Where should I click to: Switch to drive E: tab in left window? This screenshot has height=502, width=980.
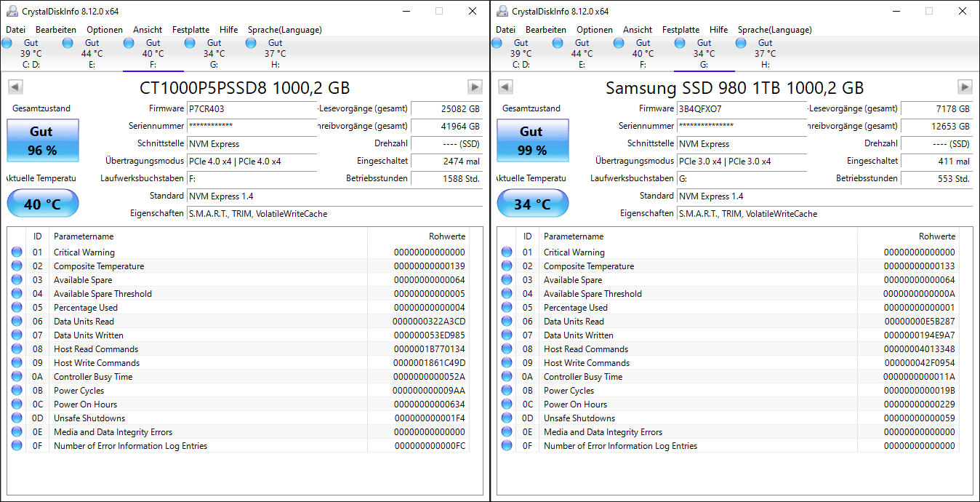click(92, 54)
